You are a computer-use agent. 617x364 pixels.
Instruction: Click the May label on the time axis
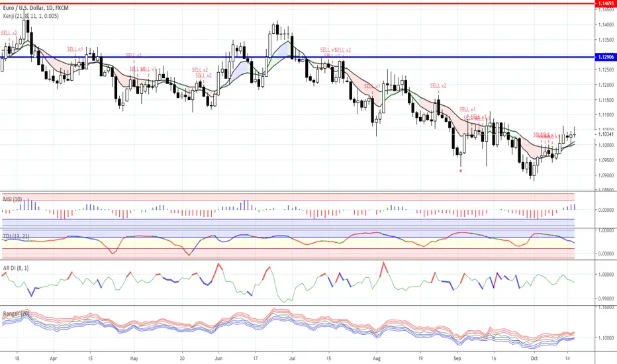pos(134,359)
